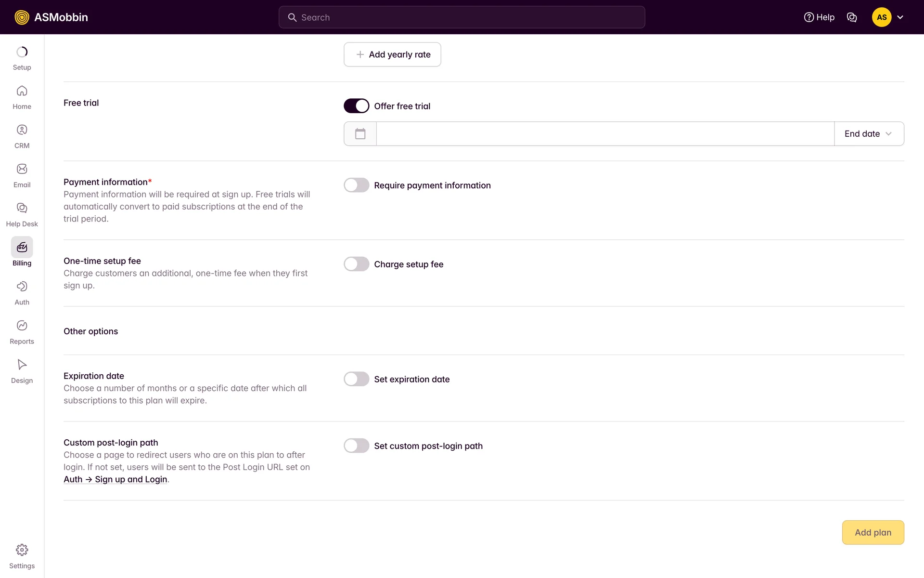Expand the End date dropdown
This screenshot has height=578, width=924.
point(869,134)
